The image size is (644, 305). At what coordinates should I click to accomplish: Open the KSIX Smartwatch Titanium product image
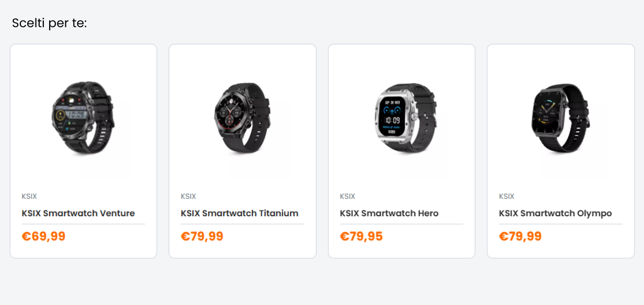242,118
